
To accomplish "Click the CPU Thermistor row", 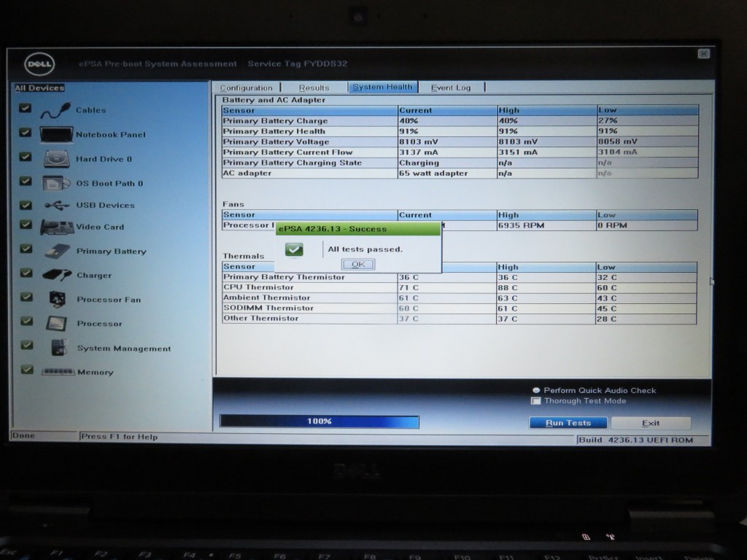I will [x=460, y=287].
